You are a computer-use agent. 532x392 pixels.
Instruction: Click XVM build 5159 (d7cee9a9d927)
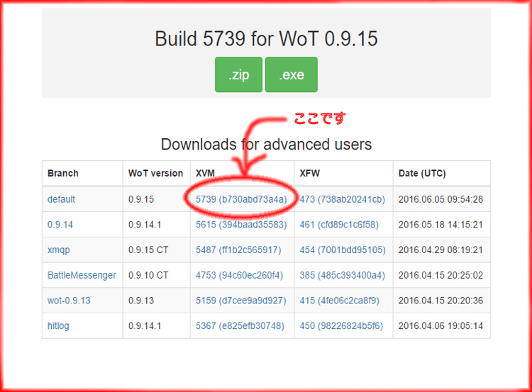(x=241, y=301)
